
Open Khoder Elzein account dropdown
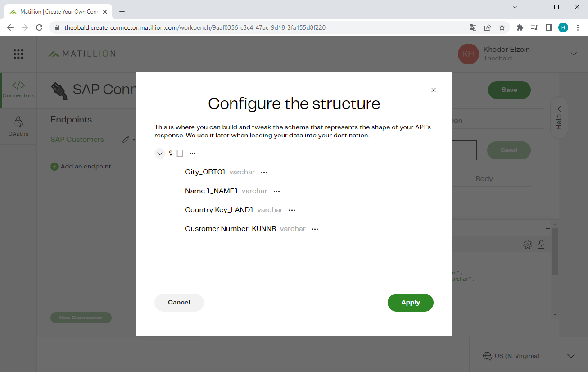(574, 54)
